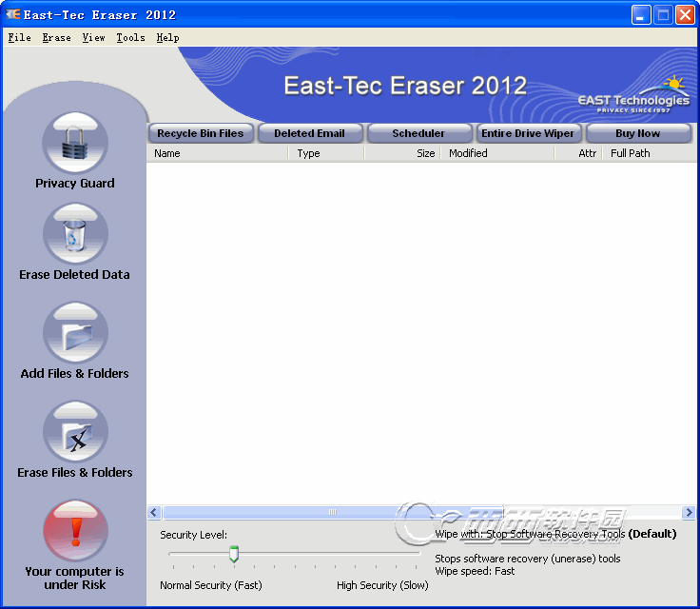Click the Privacy Guard label
Screen dimensions: 700x609
pos(75,184)
